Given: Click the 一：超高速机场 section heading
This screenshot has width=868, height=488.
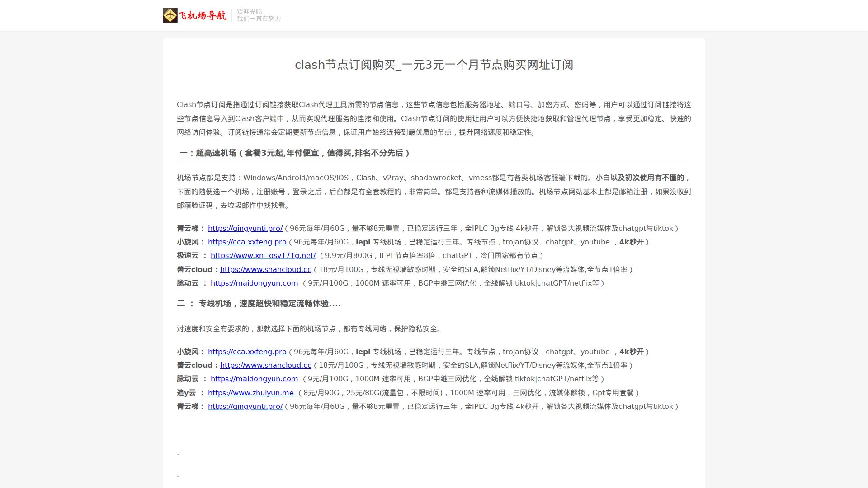Looking at the screenshot, I should click(x=294, y=153).
